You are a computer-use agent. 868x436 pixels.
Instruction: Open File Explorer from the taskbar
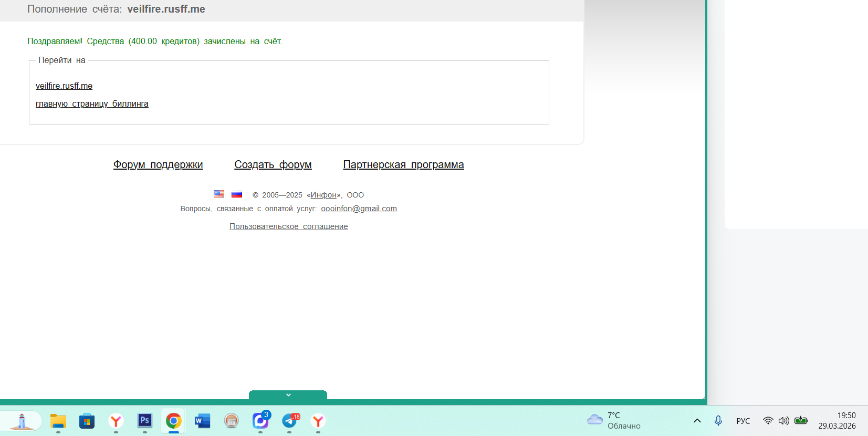point(58,421)
